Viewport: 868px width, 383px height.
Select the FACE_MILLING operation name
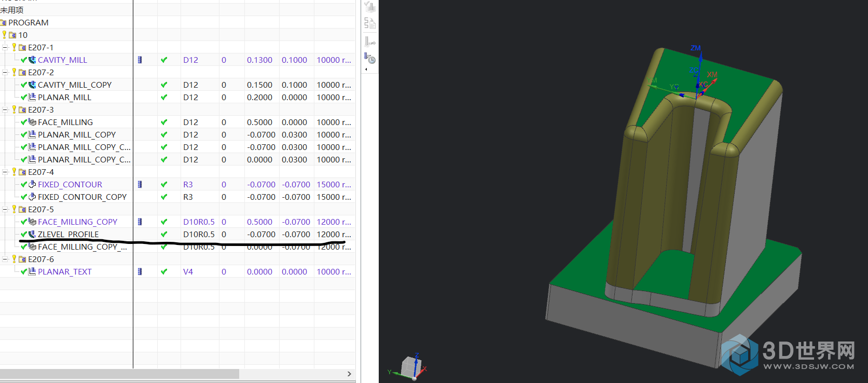(65, 122)
